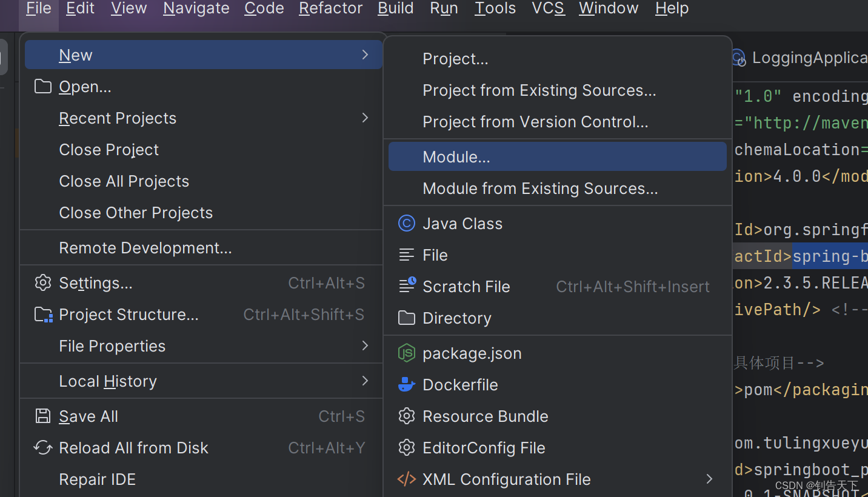Open the View menu

click(x=129, y=8)
